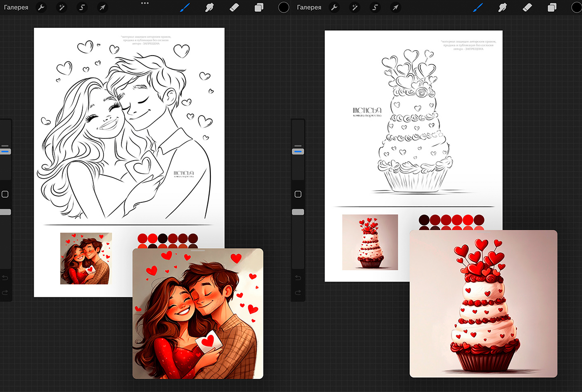Go to Галерея in the right window
582x392 pixels.
(309, 7)
